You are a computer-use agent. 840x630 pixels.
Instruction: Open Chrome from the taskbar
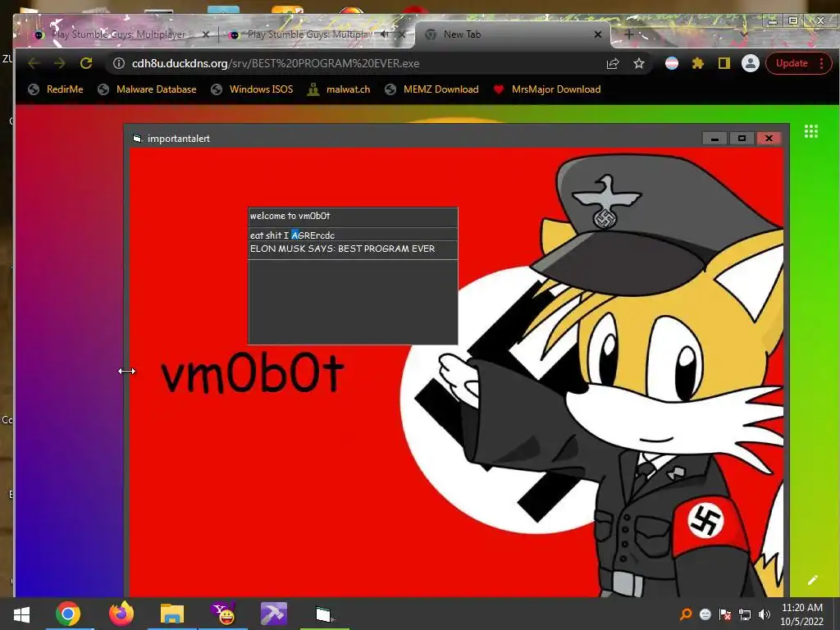coord(67,614)
